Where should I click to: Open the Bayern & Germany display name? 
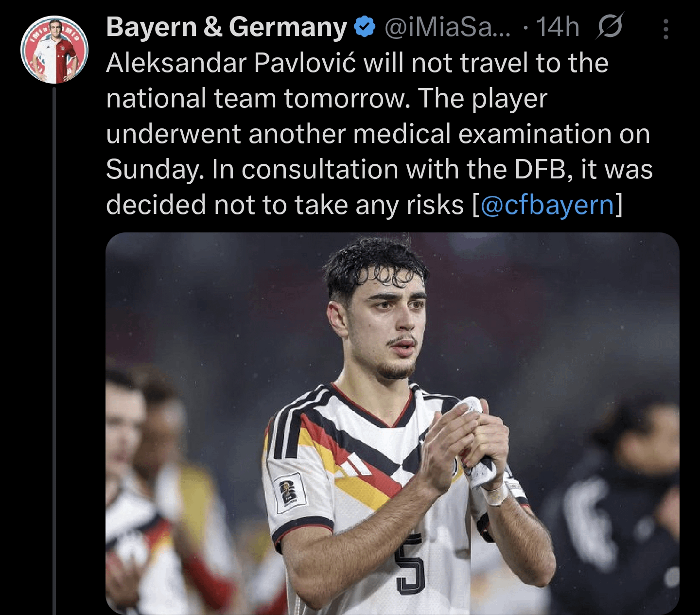pos(227,27)
